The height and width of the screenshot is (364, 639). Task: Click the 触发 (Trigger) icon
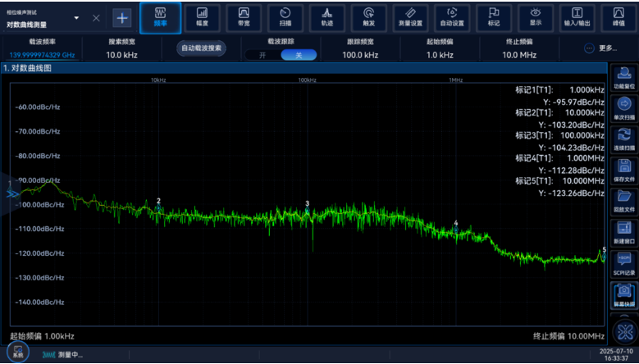pyautogui.click(x=369, y=17)
